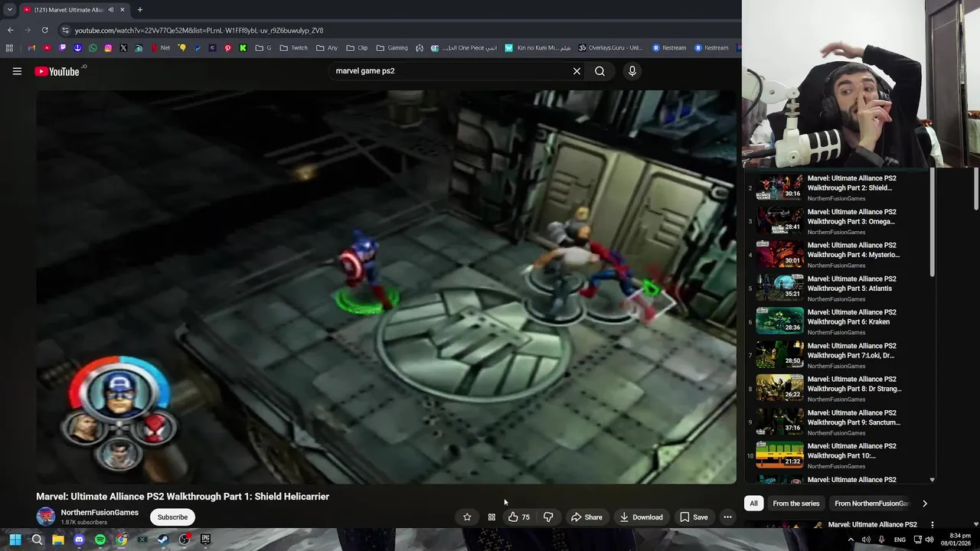This screenshot has width=980, height=551.
Task: Select the All filter chip
Action: tap(753, 504)
